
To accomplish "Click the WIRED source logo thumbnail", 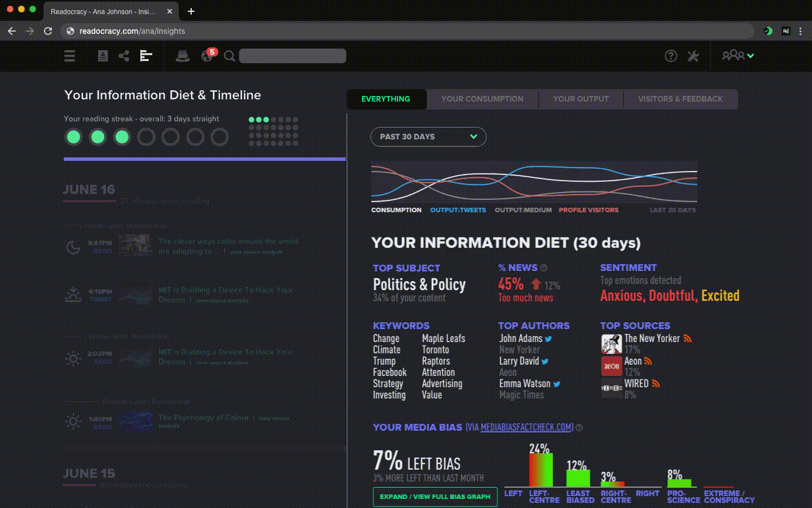I will click(x=611, y=388).
